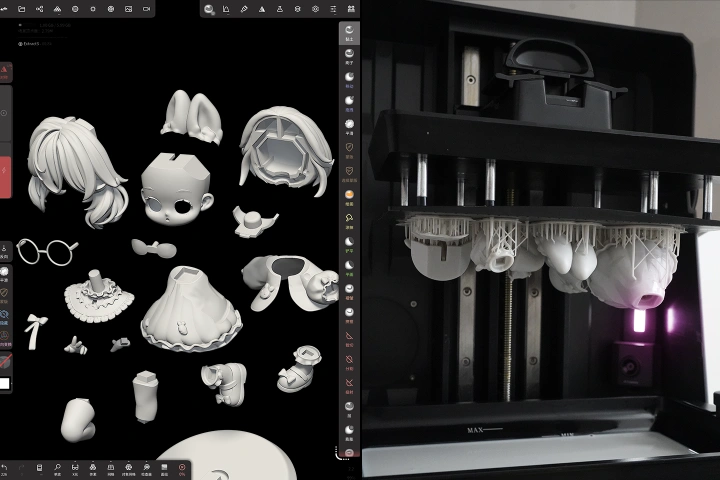Select the Clay sculpting tool
Image resolution: width=720 pixels, height=480 pixels.
point(349,33)
